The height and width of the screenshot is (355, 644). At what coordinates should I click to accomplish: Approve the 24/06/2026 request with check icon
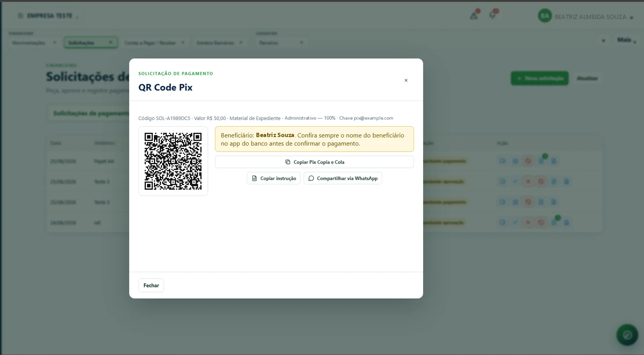pos(515,223)
